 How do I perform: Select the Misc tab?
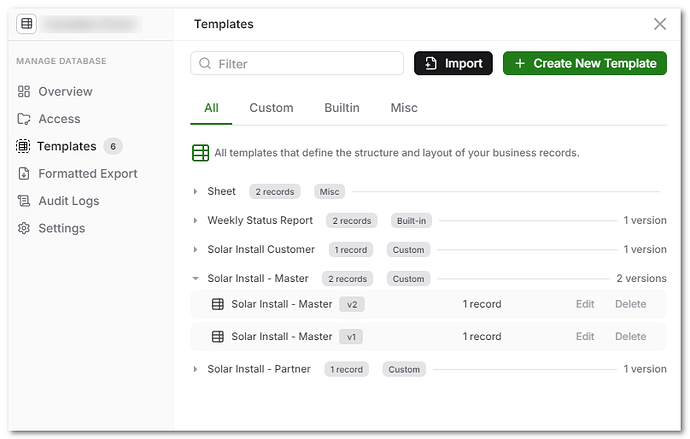pyautogui.click(x=404, y=108)
